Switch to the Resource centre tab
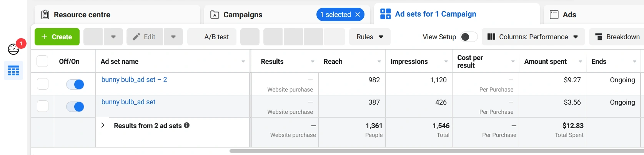 coord(82,15)
